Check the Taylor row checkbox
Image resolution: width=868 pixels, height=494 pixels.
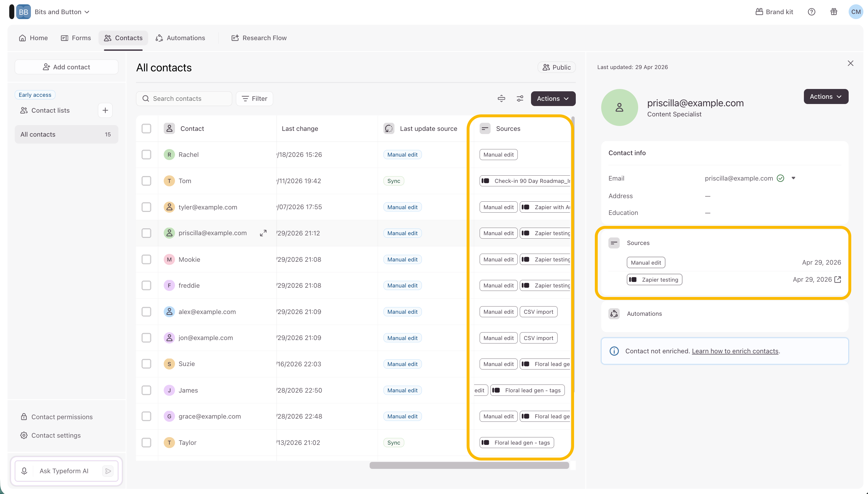click(x=146, y=442)
